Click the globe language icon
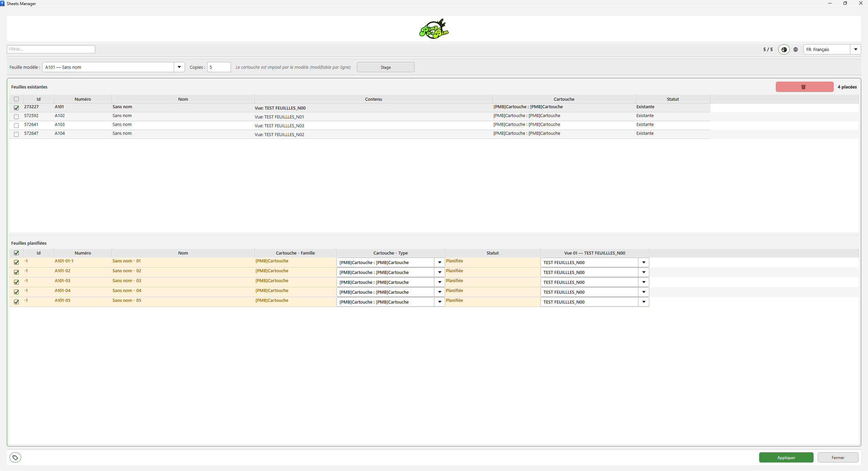This screenshot has width=868, height=471. 796,49
